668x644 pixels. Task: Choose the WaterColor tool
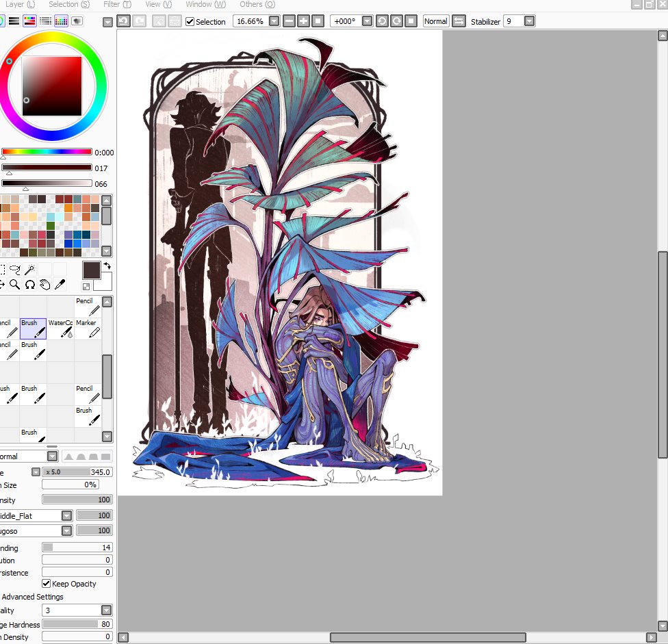[60, 329]
